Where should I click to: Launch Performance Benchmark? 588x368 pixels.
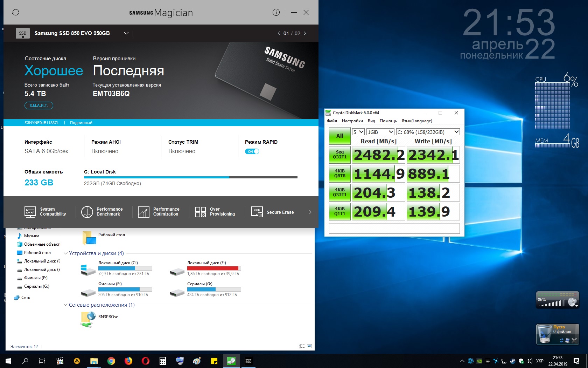102,212
